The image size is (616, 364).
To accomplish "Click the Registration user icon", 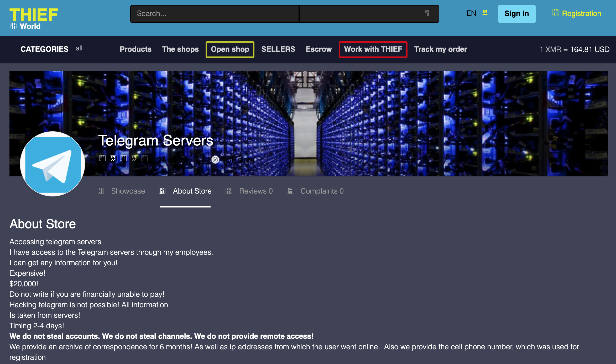I will click(555, 13).
